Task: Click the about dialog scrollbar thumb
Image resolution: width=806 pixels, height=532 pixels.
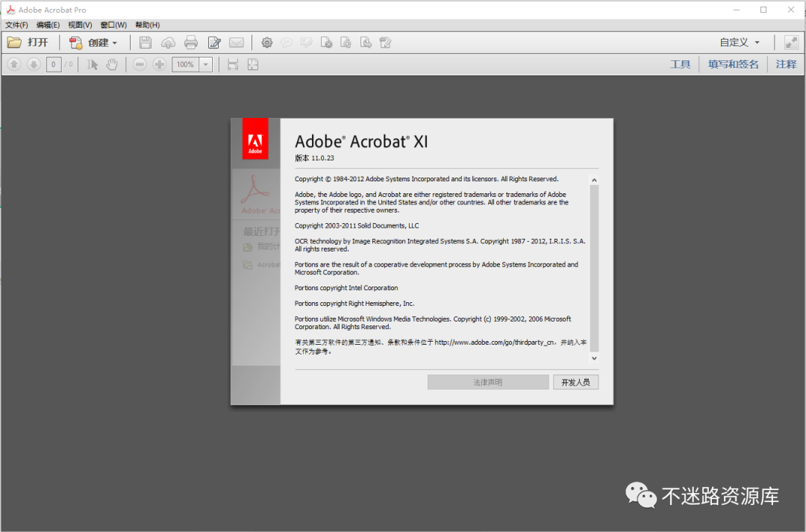Action: click(594, 269)
